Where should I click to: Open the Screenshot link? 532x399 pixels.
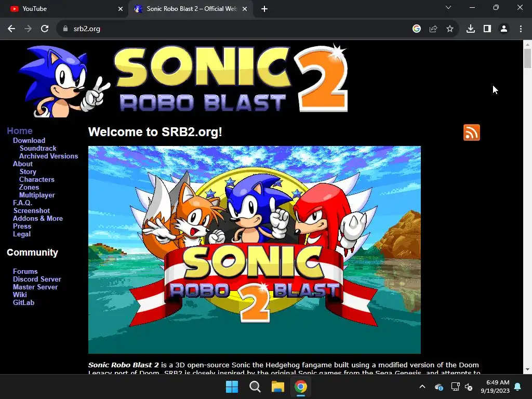[32, 211]
